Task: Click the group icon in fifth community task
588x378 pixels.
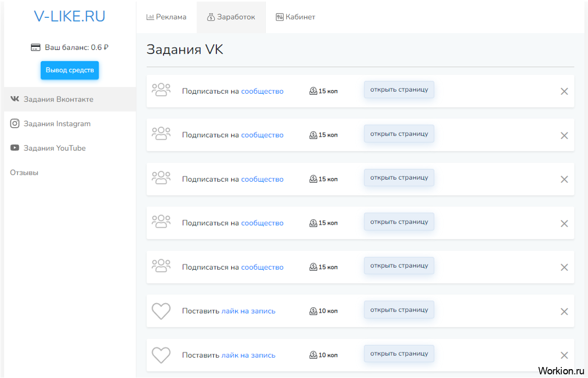Action: [x=161, y=266]
